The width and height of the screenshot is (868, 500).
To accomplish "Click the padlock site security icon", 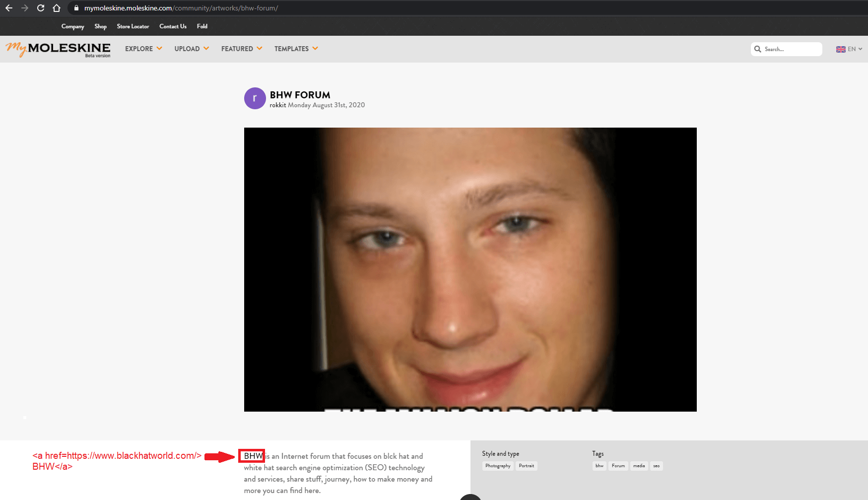I will point(76,8).
